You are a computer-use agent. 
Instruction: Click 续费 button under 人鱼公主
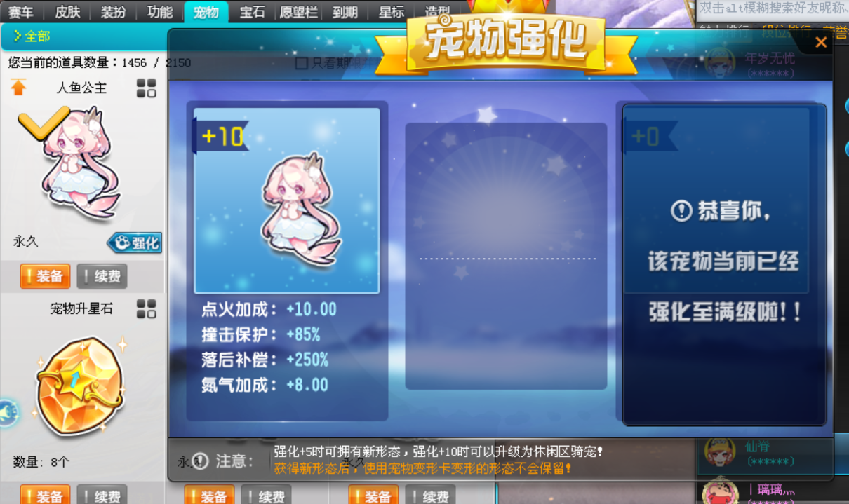[102, 276]
